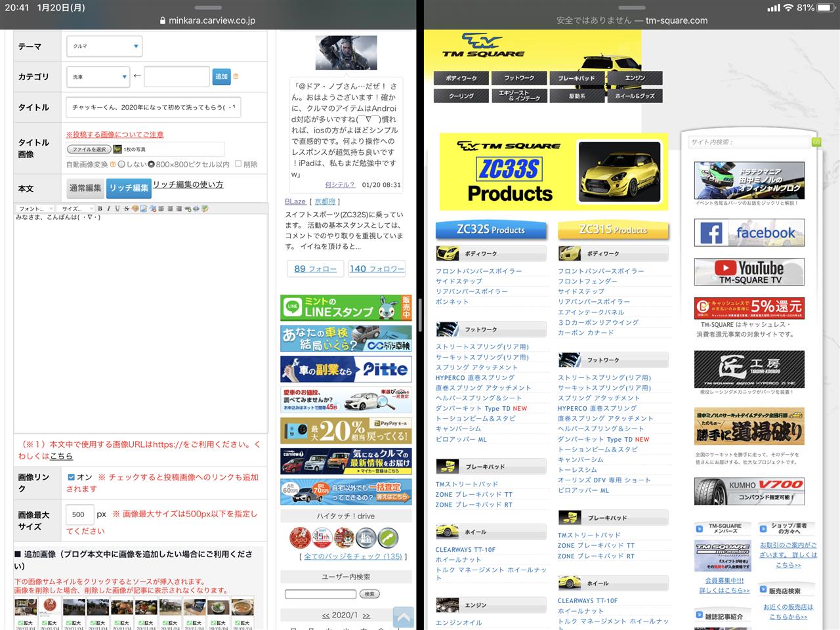Click the 追加 category add button

222,77
